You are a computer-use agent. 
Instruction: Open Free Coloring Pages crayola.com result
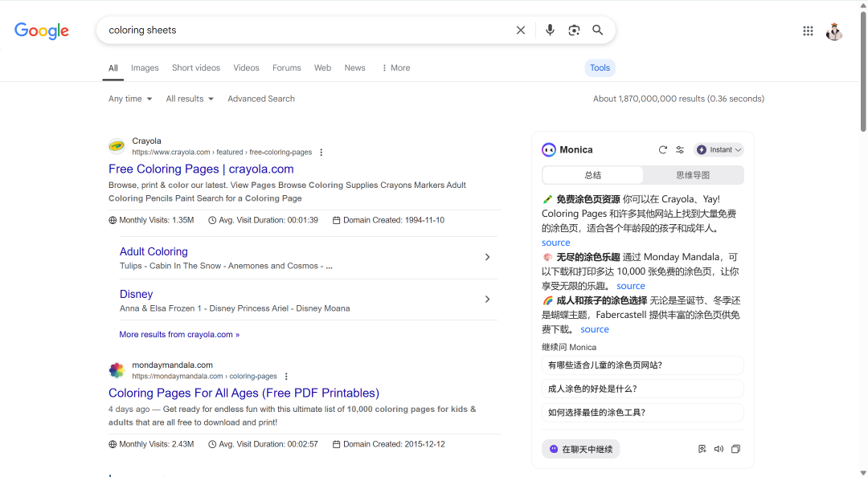click(201, 169)
